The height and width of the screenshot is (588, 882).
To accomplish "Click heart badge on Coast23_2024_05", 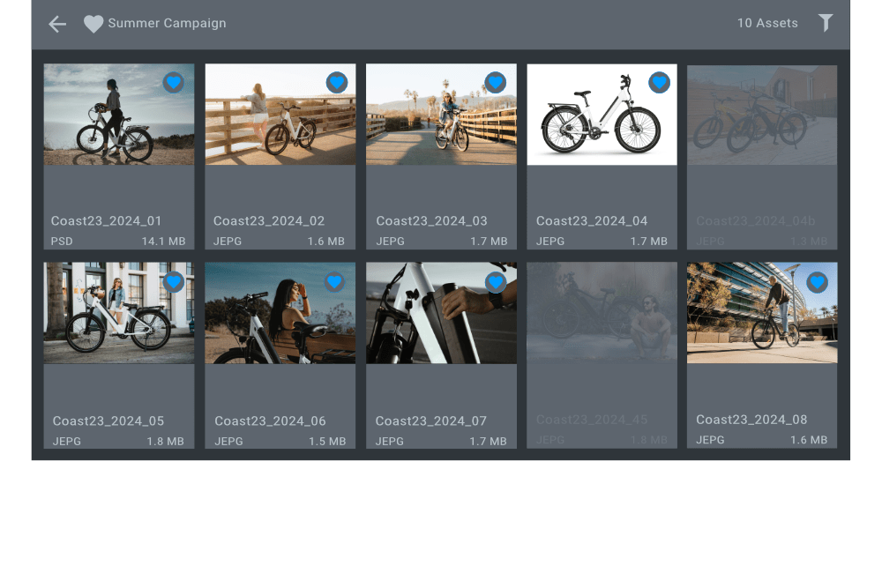I will [x=174, y=282].
